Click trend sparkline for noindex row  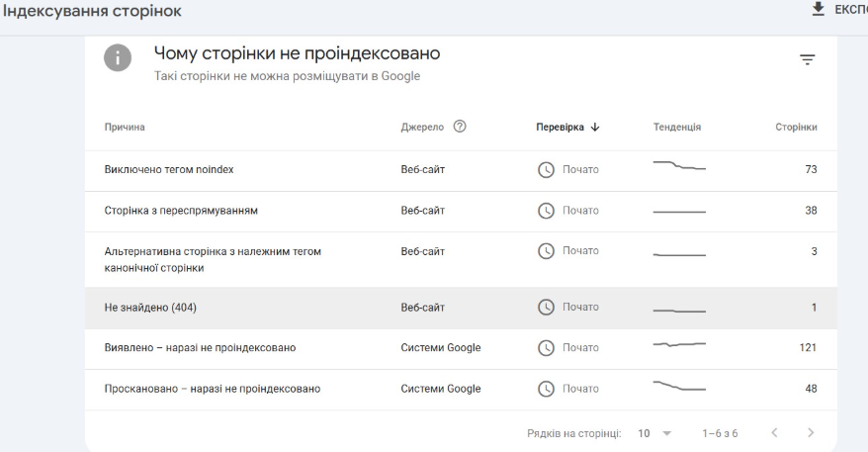679,166
